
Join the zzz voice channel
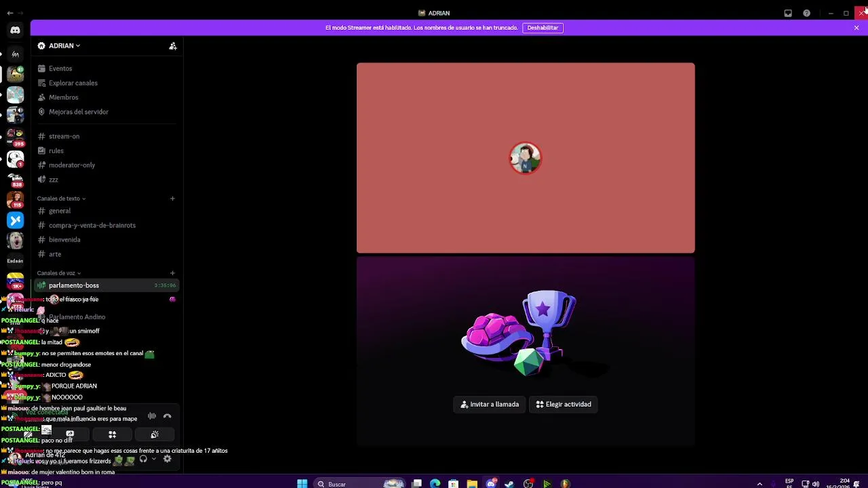(107, 180)
